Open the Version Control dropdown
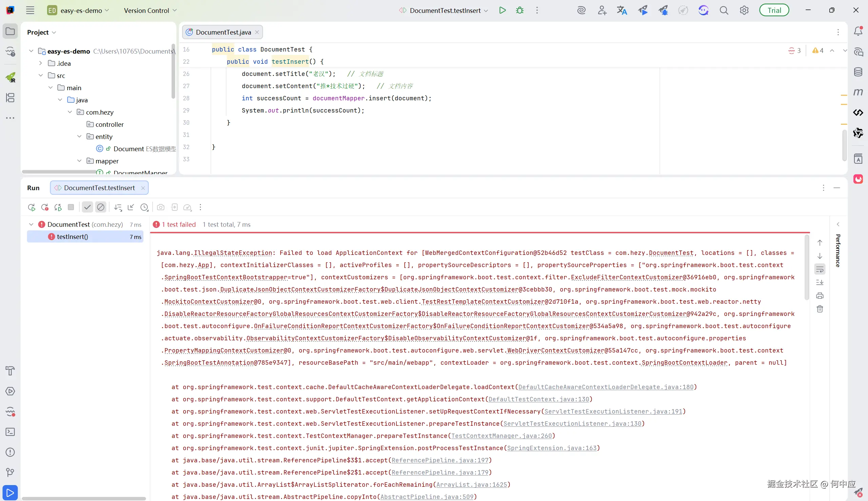Image resolution: width=868 pixels, height=501 pixels. tap(150, 10)
